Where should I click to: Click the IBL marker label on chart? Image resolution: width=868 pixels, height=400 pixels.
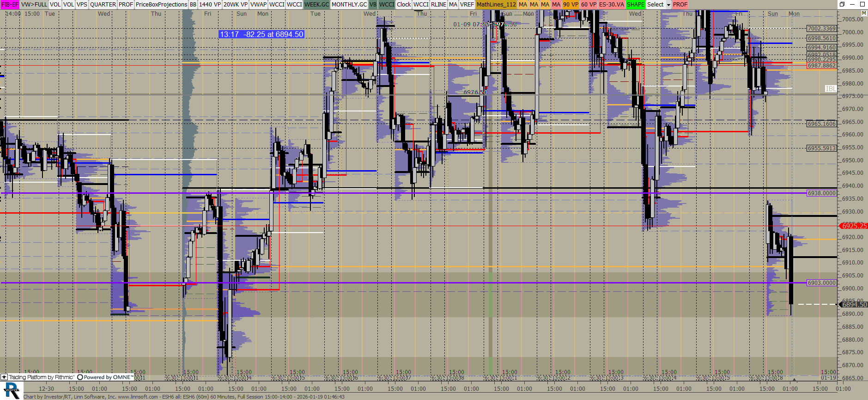(x=830, y=89)
